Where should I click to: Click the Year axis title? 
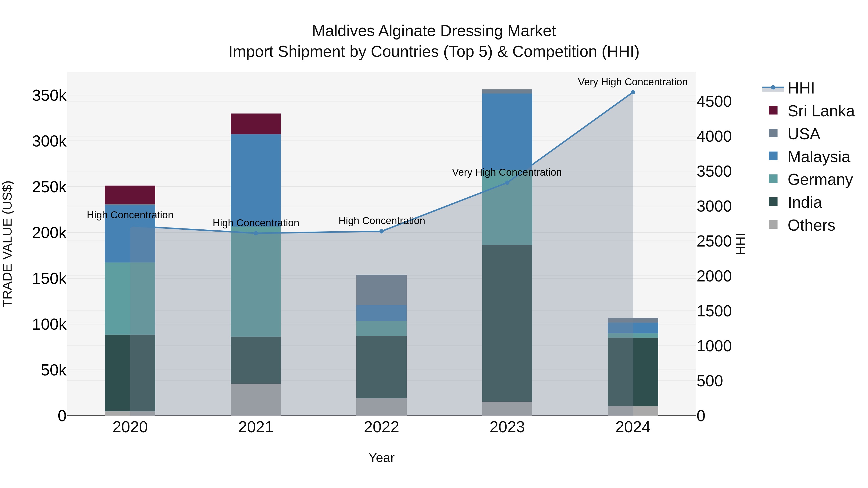[x=381, y=458]
